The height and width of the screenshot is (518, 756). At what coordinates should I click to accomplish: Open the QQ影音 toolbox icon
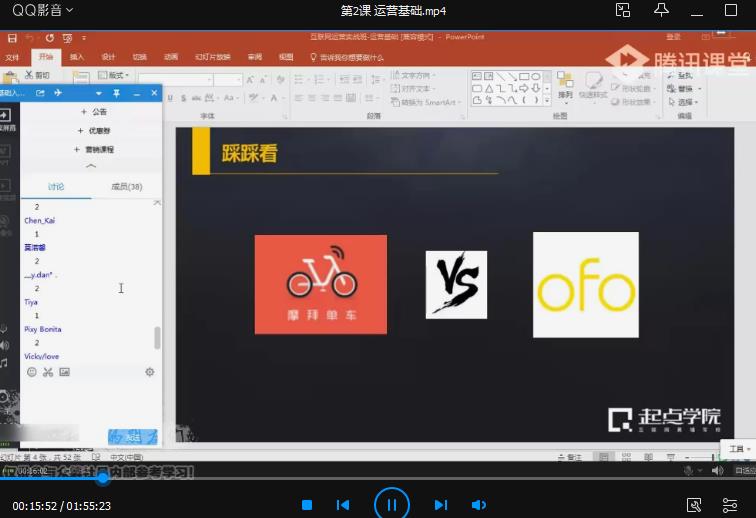[694, 505]
